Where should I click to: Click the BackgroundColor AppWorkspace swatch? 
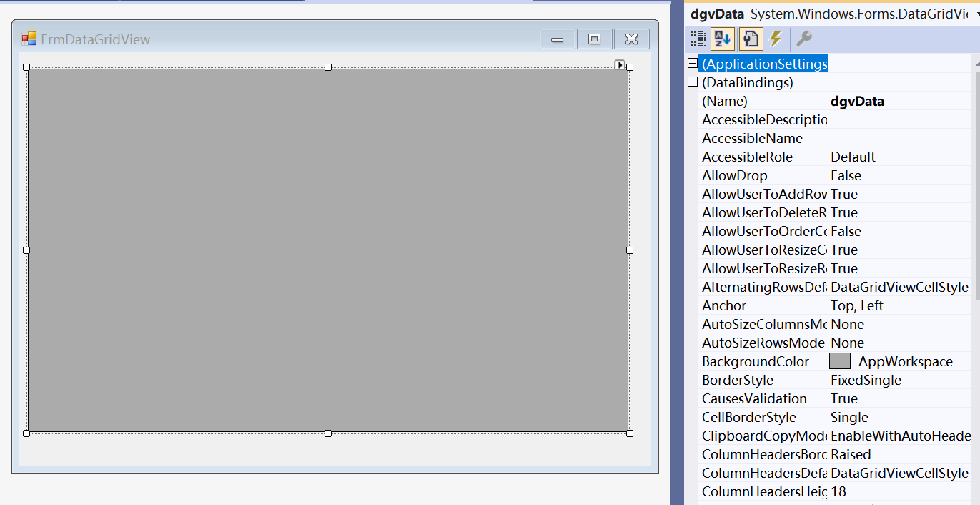click(840, 361)
